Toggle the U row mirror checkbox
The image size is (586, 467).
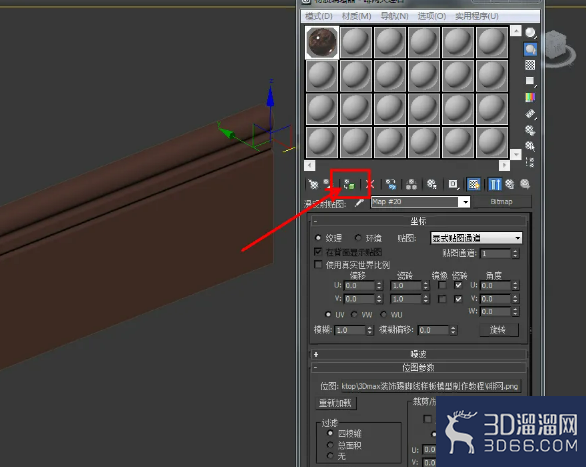pyautogui.click(x=442, y=285)
